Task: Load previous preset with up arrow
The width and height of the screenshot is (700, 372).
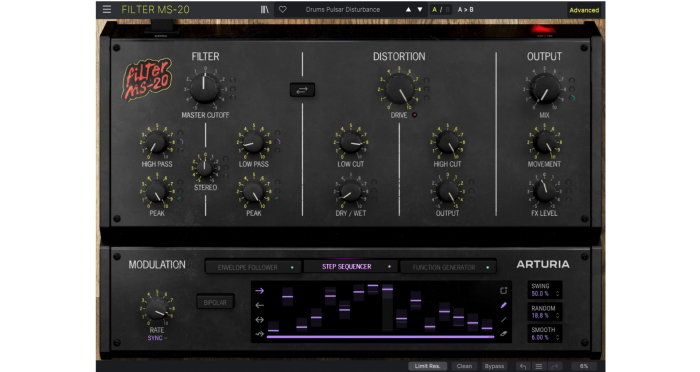Action: click(x=408, y=9)
